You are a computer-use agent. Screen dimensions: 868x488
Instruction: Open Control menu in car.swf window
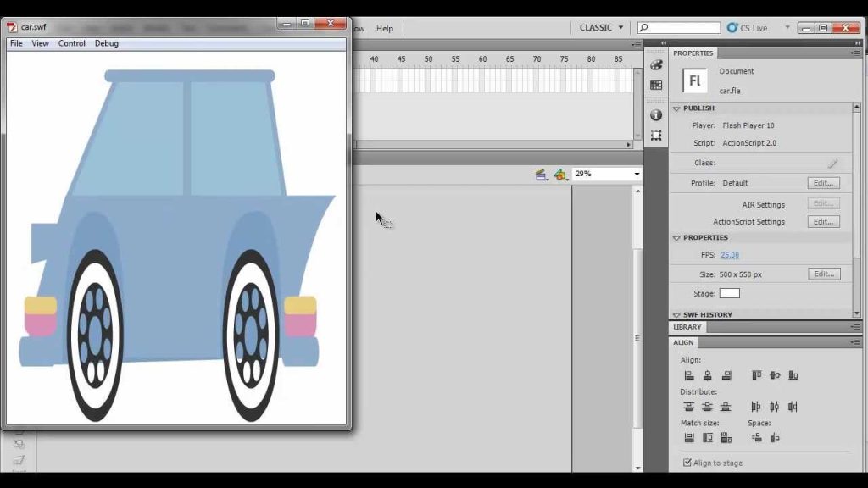72,43
